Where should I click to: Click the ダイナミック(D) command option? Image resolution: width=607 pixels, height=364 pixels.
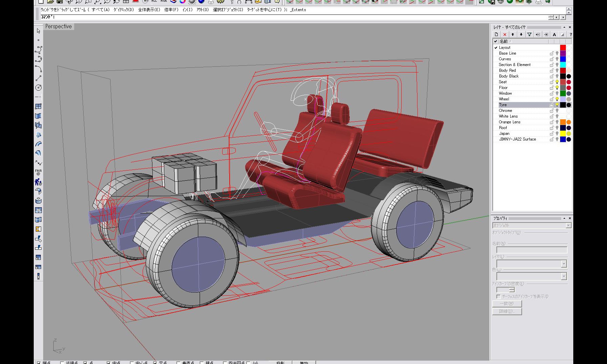[124, 10]
